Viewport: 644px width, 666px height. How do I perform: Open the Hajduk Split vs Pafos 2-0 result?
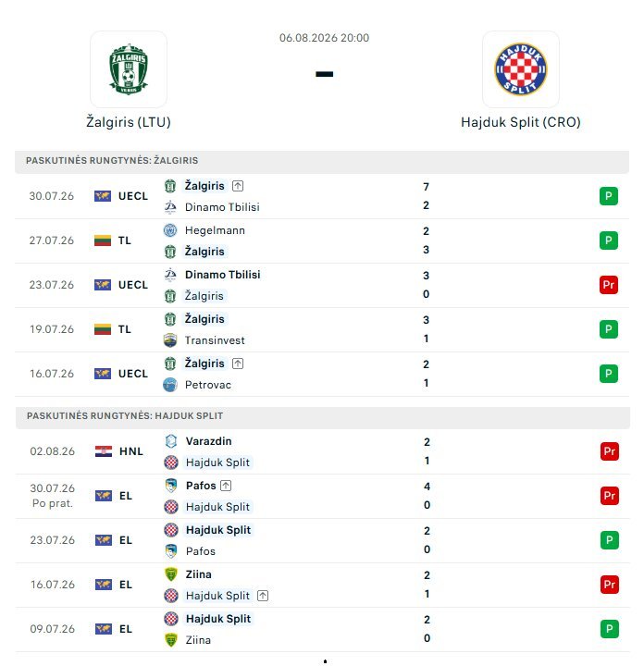coord(323,540)
